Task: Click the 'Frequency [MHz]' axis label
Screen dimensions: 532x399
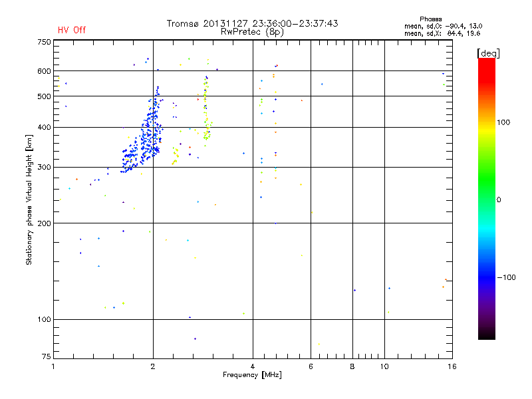Action: click(x=252, y=375)
